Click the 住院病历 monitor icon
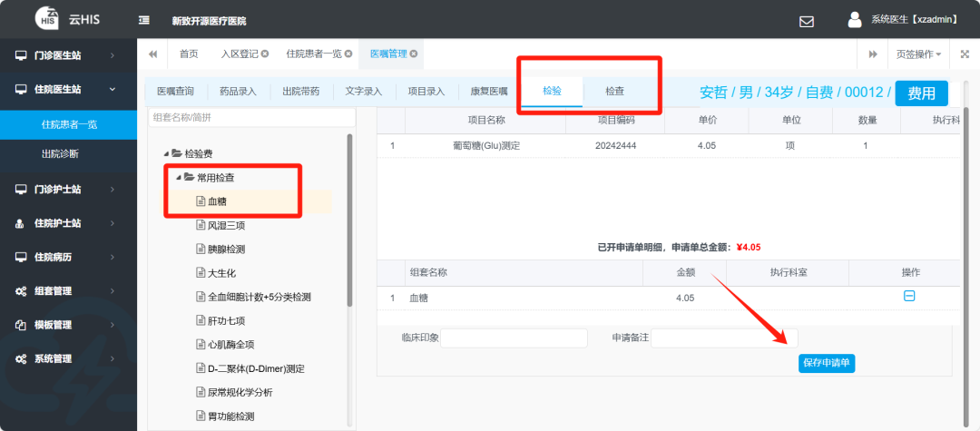Screen dimensions: 980x431 [21, 257]
